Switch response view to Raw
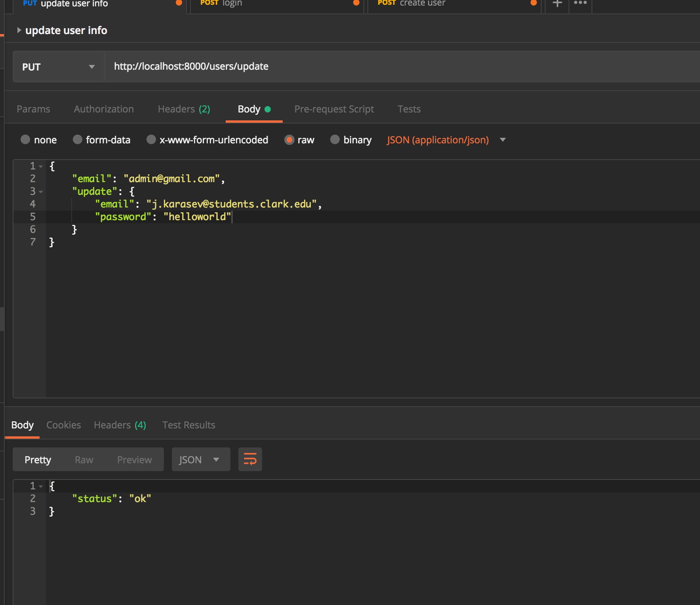Image resolution: width=700 pixels, height=605 pixels. click(84, 459)
